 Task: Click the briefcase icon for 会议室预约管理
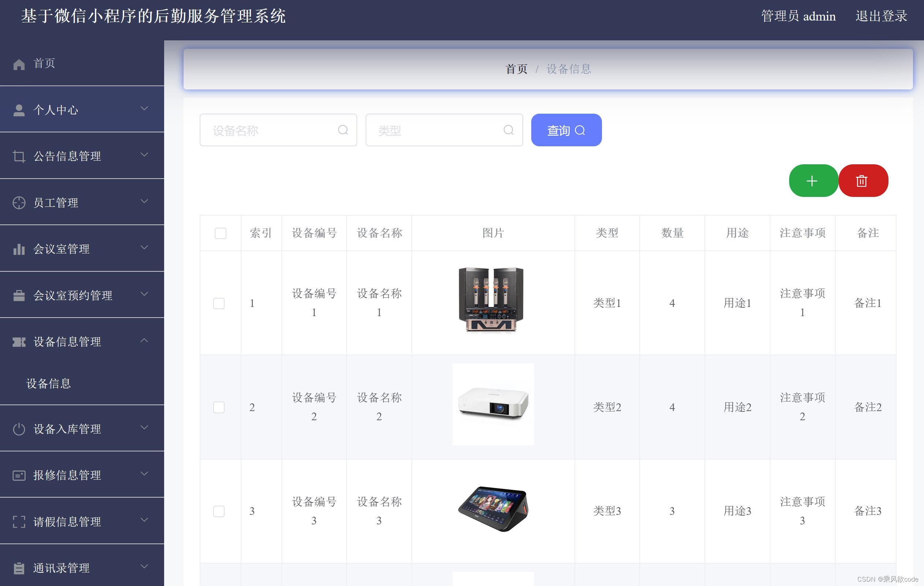[x=19, y=295]
